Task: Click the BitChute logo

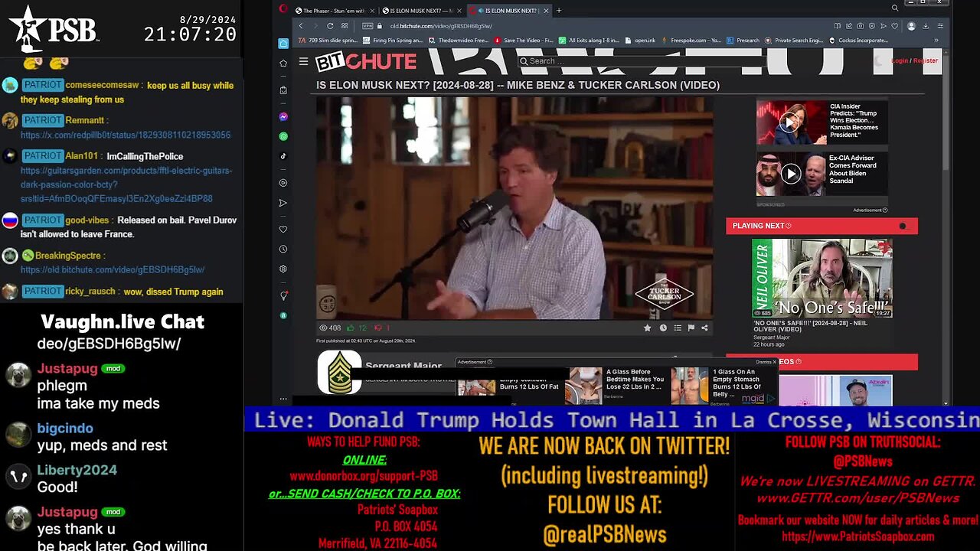Action: pos(366,61)
